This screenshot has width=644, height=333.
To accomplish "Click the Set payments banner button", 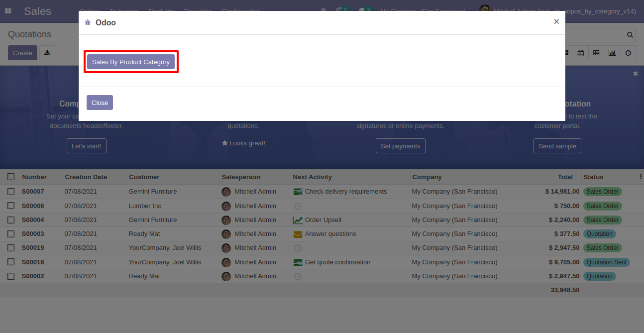I will click(x=400, y=146).
